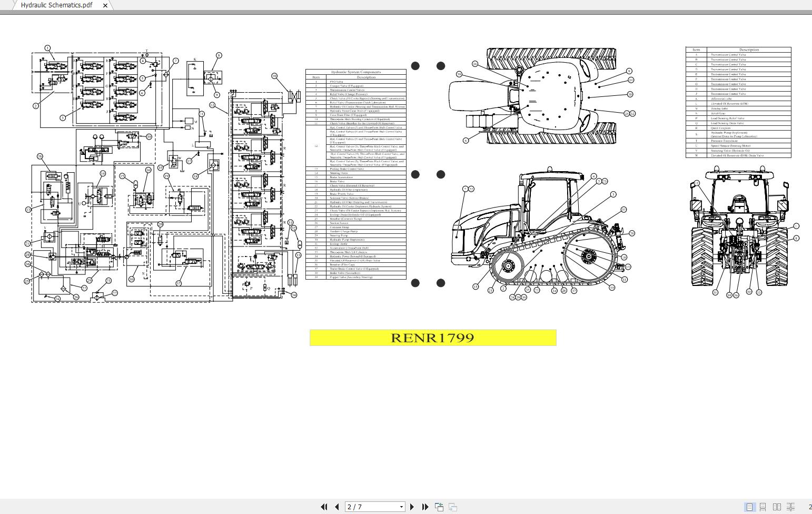Click the yellow RENR1799 banner
The height and width of the screenshot is (514, 812).
(x=433, y=338)
